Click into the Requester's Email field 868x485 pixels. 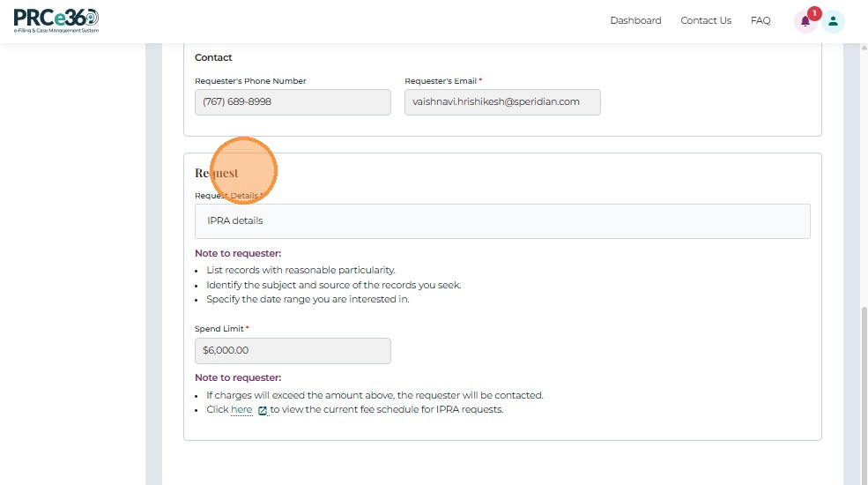pos(502,101)
